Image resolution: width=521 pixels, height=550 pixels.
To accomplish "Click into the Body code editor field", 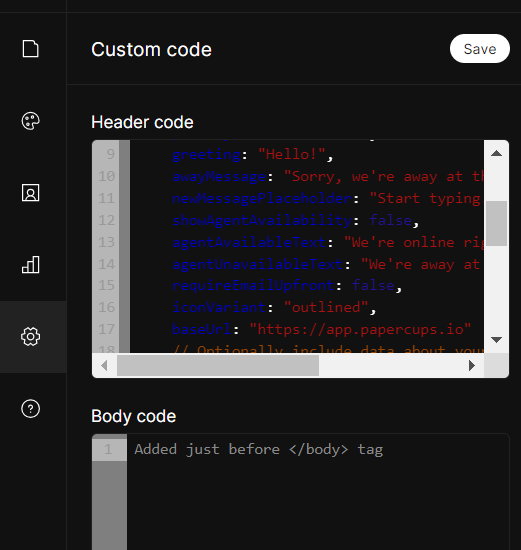I will point(318,491).
